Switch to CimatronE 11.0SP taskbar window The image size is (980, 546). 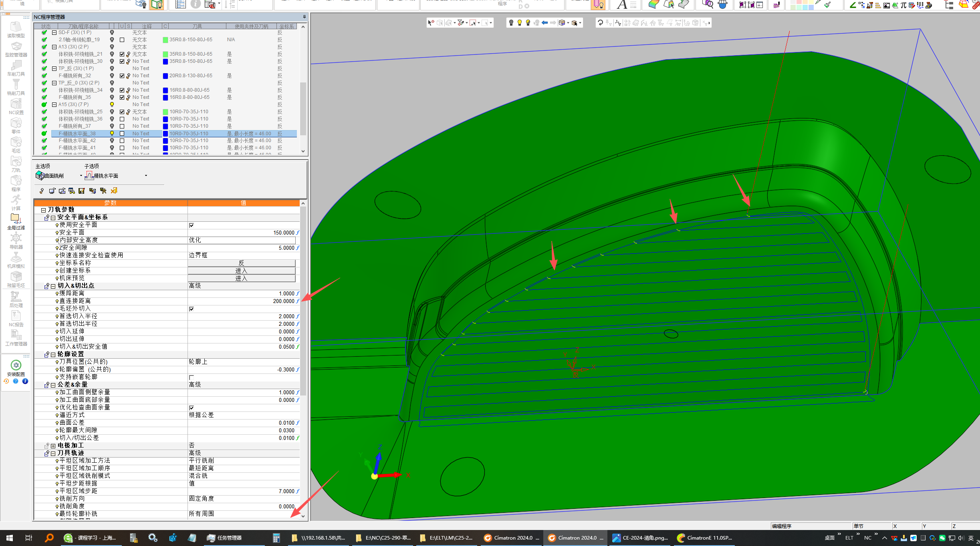(705, 538)
